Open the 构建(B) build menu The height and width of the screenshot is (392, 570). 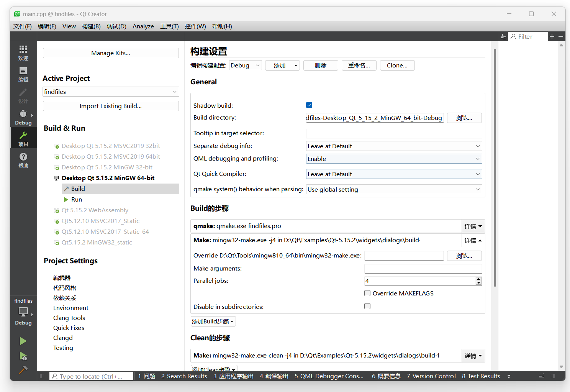(91, 26)
